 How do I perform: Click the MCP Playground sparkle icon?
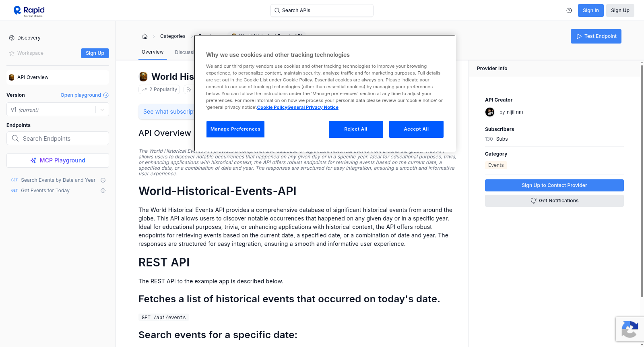33,160
